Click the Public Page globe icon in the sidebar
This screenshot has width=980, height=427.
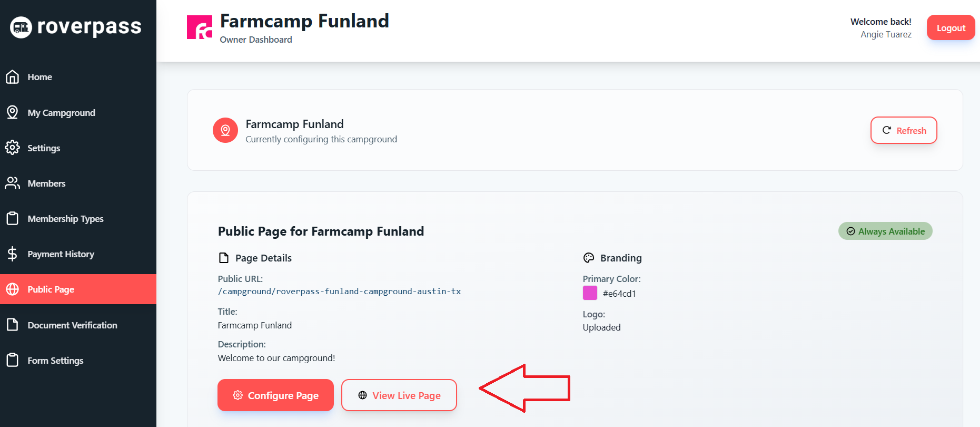click(13, 289)
